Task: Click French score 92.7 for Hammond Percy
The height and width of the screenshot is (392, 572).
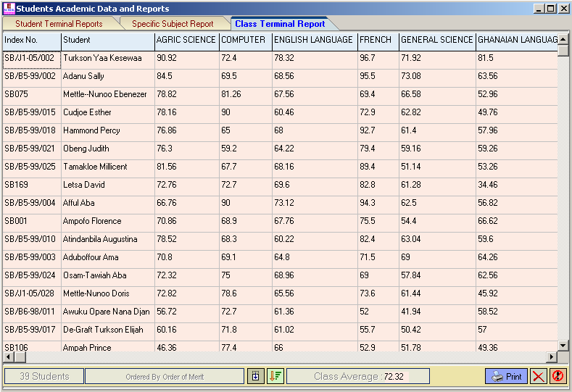Action: (378, 132)
